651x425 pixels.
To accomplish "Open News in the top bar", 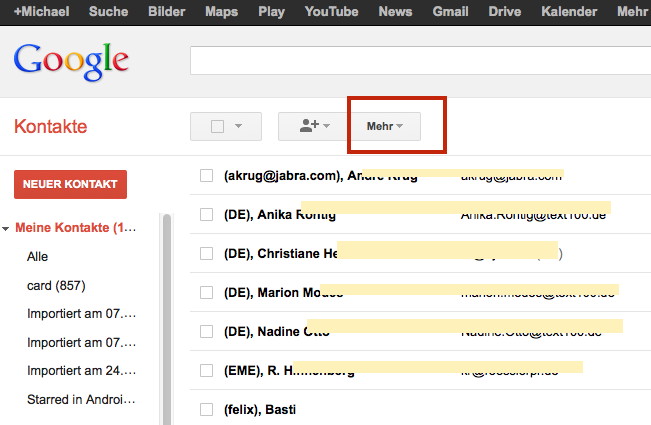I will coord(395,11).
